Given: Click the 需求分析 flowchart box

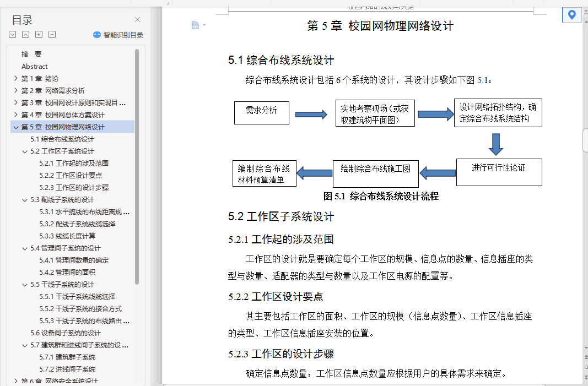Looking at the screenshot, I should coord(262,113).
